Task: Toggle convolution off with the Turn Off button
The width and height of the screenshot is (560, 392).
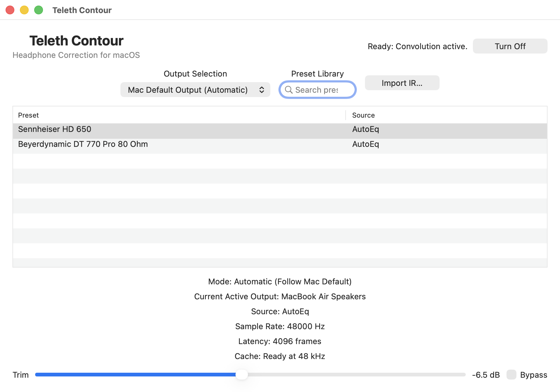Action: (x=510, y=46)
